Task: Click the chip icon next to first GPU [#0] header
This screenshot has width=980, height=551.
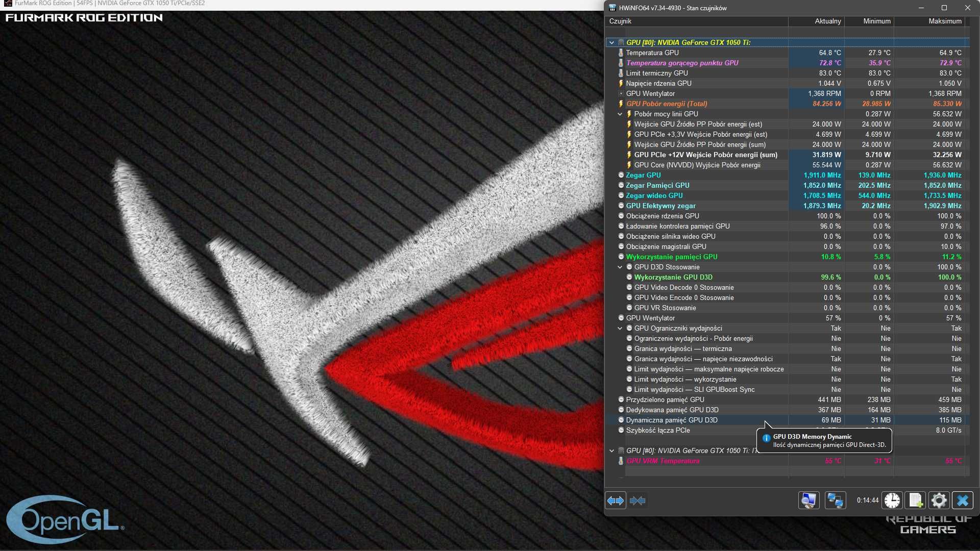Action: pyautogui.click(x=621, y=42)
